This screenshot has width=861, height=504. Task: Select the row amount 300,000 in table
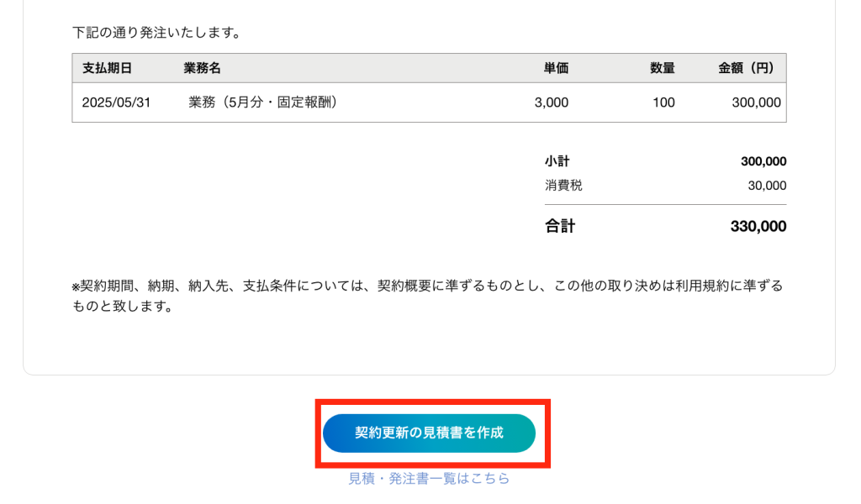pyautogui.click(x=756, y=102)
